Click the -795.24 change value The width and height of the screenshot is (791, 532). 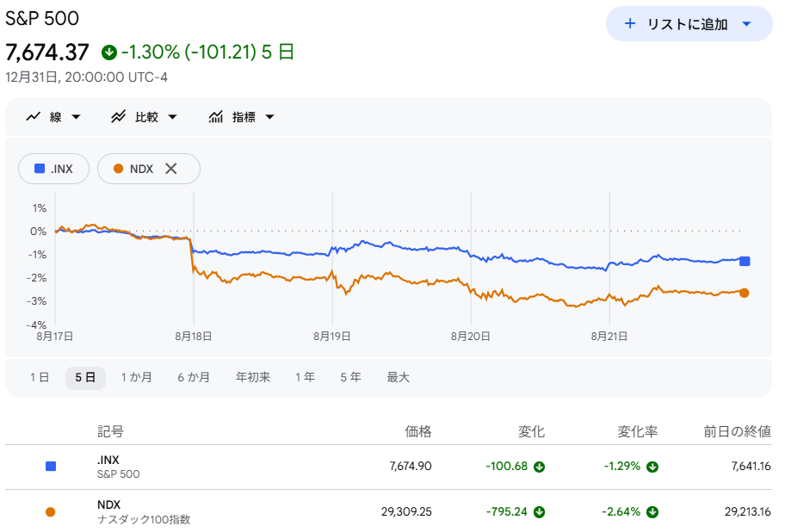pos(506,511)
